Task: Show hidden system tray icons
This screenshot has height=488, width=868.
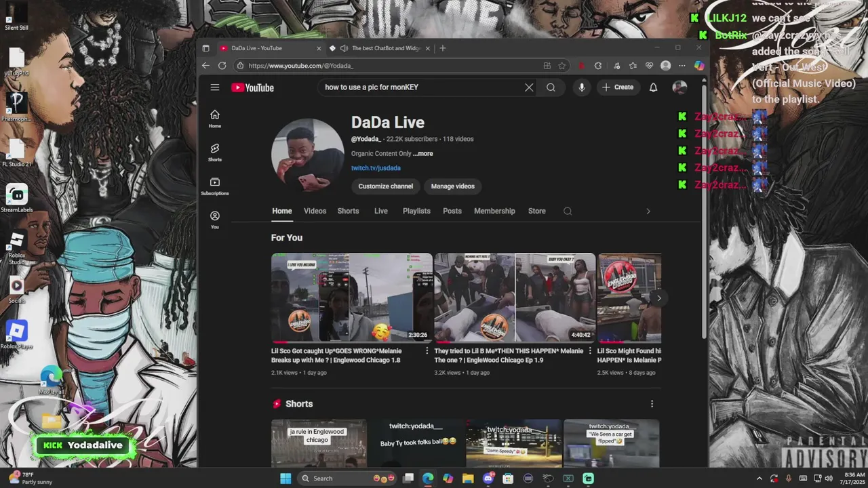Action: click(759, 479)
